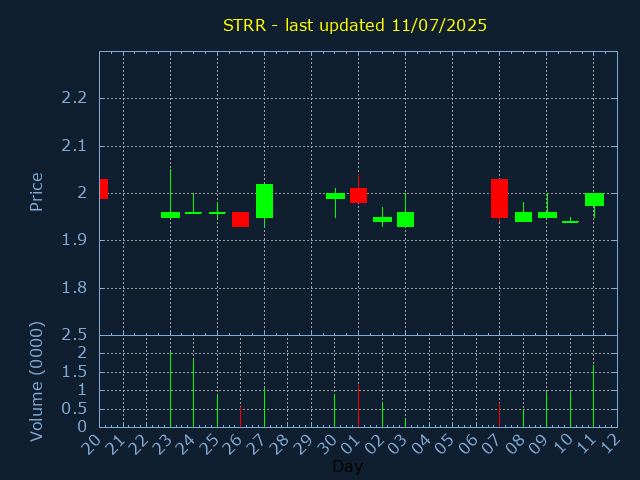This screenshot has width=640, height=480.
Task: Click day label 01 on the x-axis
Action: click(350, 444)
